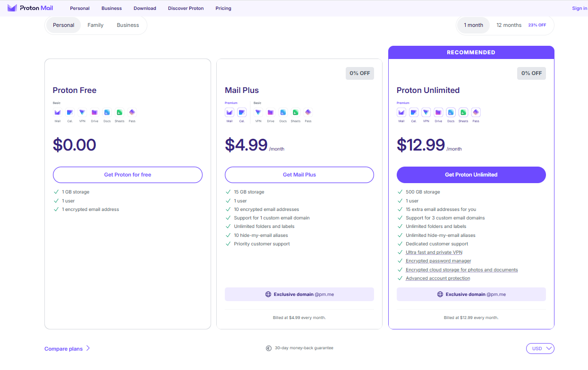Click Priority customer support text
Viewport: 588px width, 370px height.
click(x=262, y=244)
